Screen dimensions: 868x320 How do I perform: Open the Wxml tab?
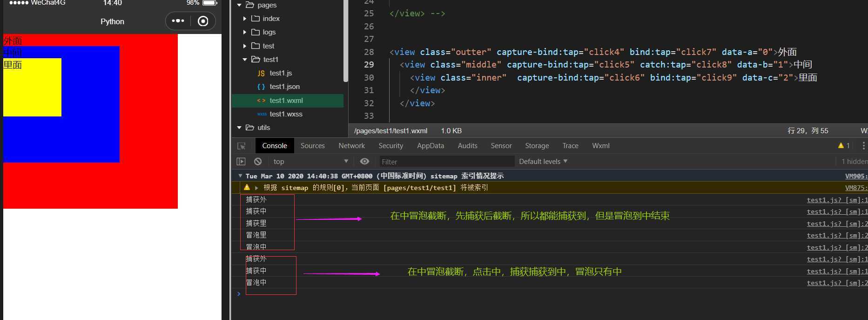coord(601,146)
